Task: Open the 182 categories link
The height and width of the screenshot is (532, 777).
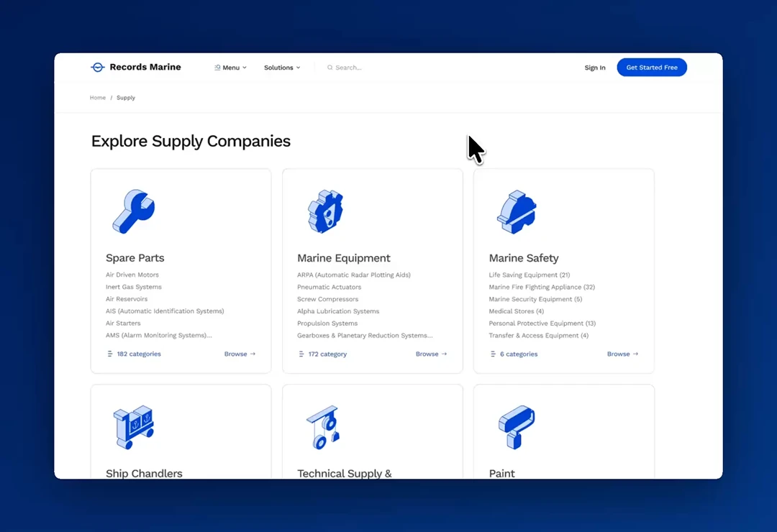Action: coord(139,354)
